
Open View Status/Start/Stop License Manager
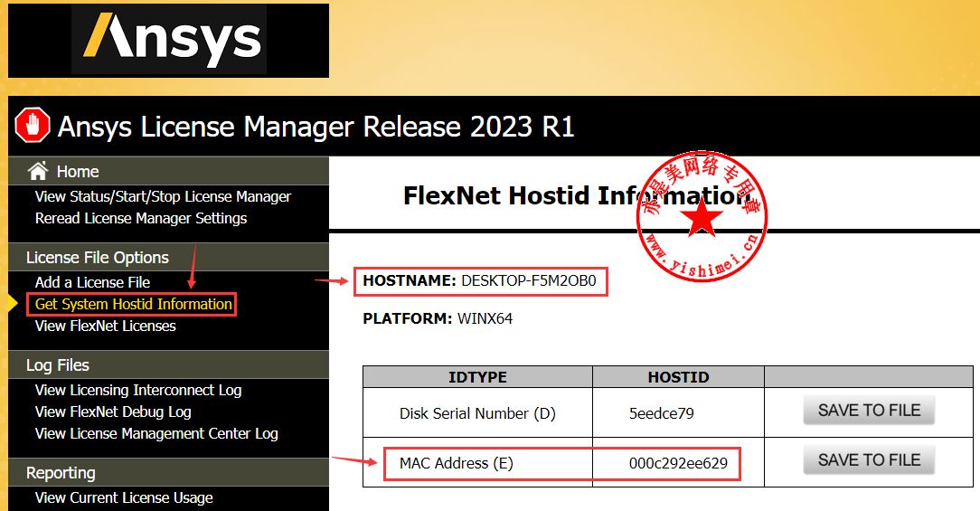point(163,196)
